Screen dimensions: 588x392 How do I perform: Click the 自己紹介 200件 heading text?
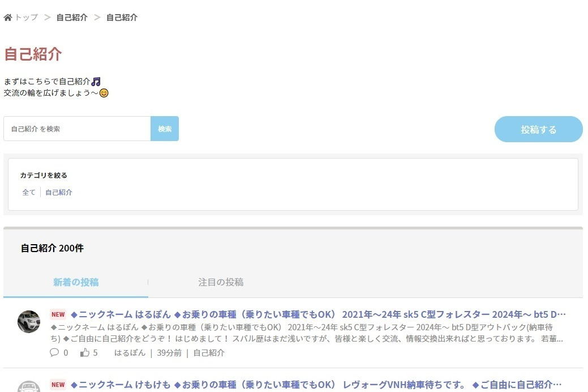click(52, 248)
